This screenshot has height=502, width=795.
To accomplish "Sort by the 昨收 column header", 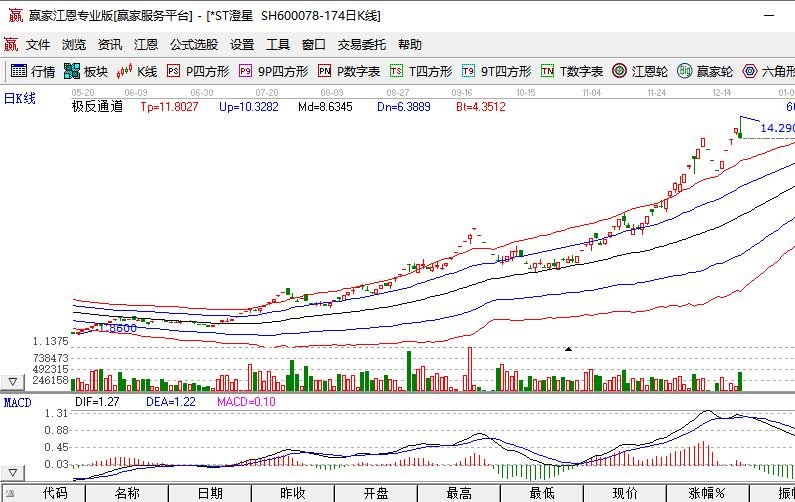I will [x=293, y=493].
